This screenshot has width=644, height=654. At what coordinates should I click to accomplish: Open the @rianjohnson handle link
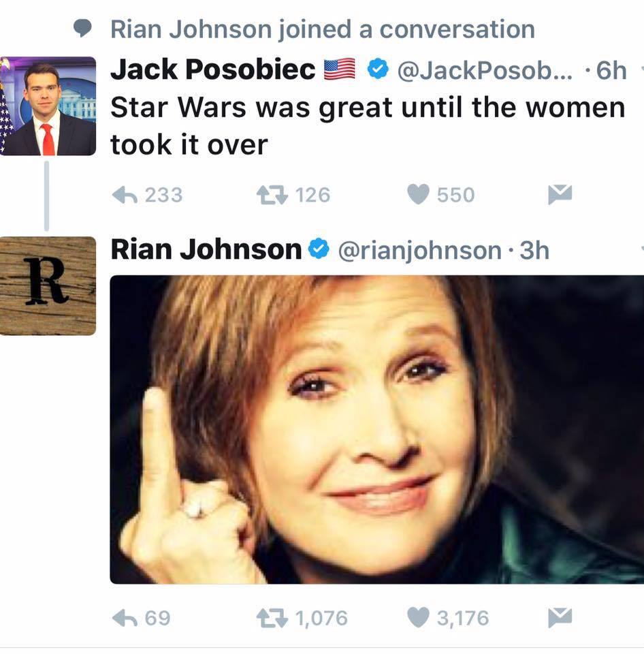tap(419, 251)
